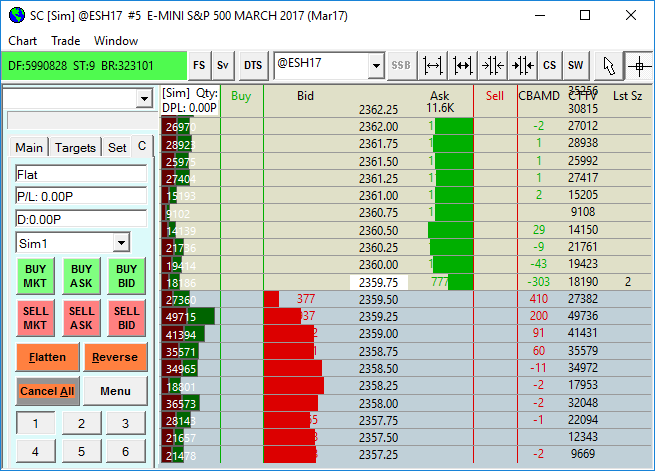
Task: Select quantity preset button 1
Action: coord(36,423)
